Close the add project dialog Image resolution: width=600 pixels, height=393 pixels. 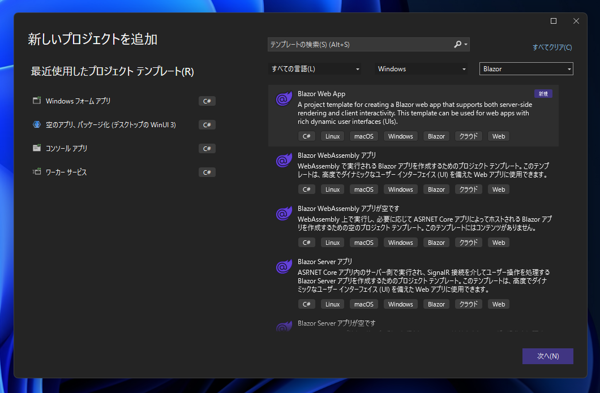(x=576, y=21)
